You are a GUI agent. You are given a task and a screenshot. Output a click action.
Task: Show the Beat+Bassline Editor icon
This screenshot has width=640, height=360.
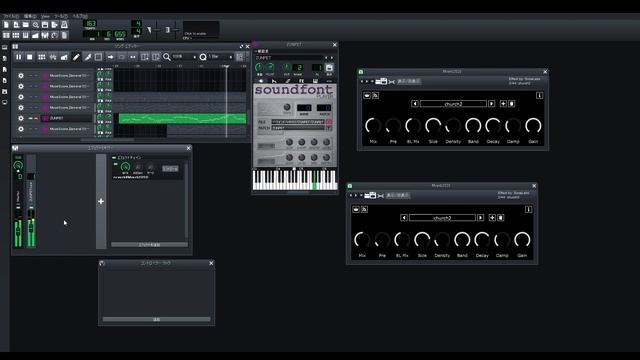pos(16,36)
